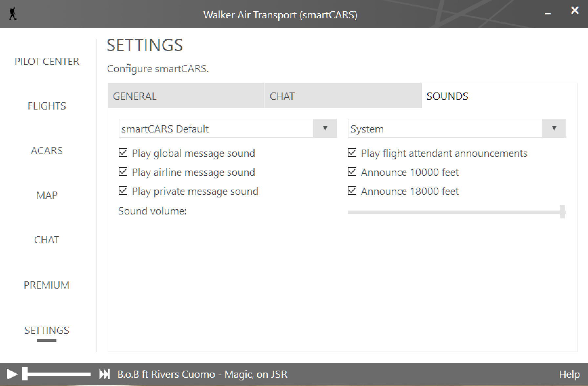Viewport: 588px width, 386px height.
Task: Go to PILOT CENTER in sidebar
Action: 47,61
